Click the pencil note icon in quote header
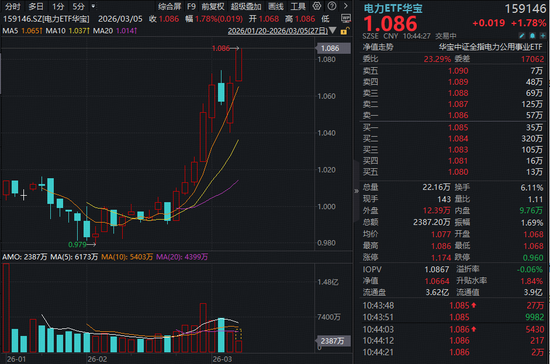The width and height of the screenshot is (550, 364). (522, 36)
